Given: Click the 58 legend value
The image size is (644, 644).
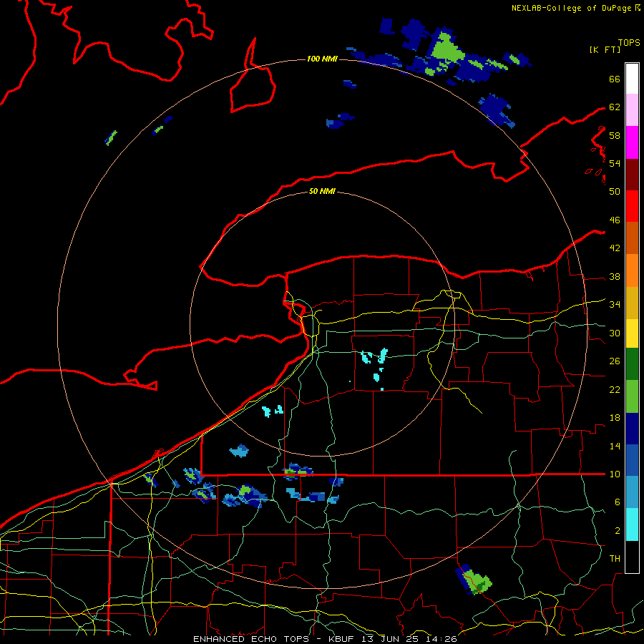Looking at the screenshot, I should tap(615, 135).
